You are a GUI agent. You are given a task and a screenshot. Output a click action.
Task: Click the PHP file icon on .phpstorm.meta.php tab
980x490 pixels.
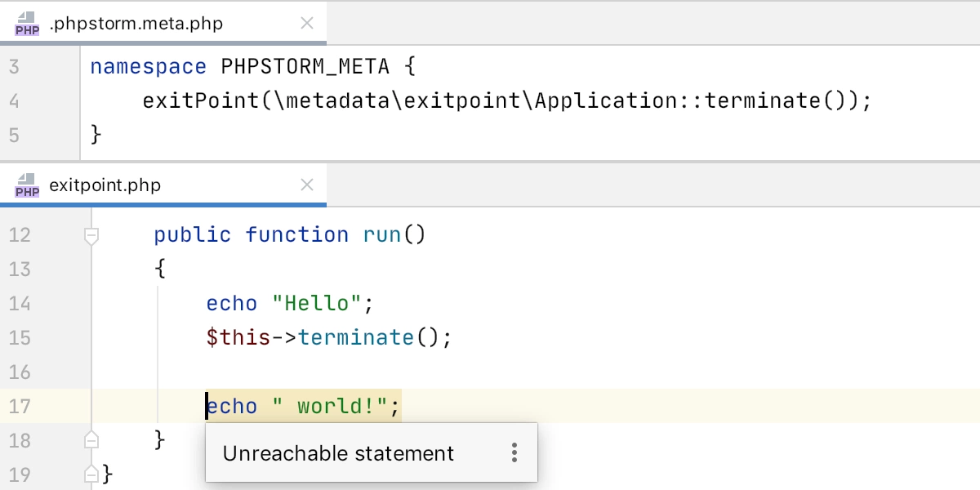(x=27, y=24)
